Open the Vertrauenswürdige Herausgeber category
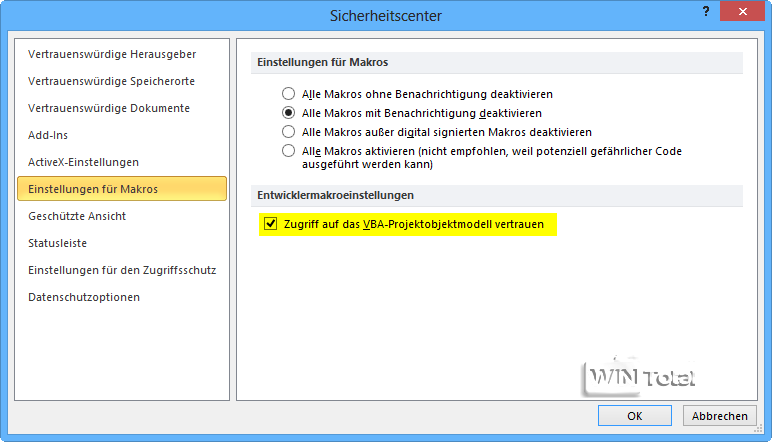 coord(111,54)
